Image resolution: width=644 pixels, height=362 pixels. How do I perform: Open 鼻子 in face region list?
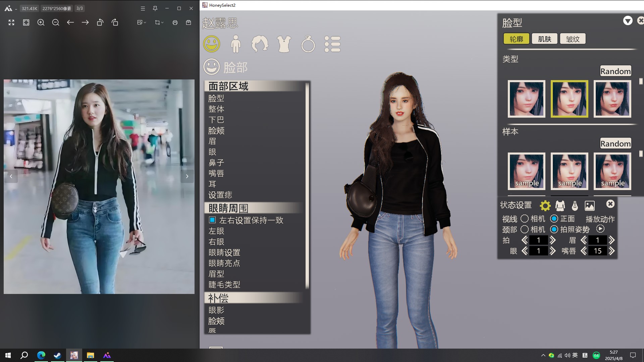click(216, 163)
